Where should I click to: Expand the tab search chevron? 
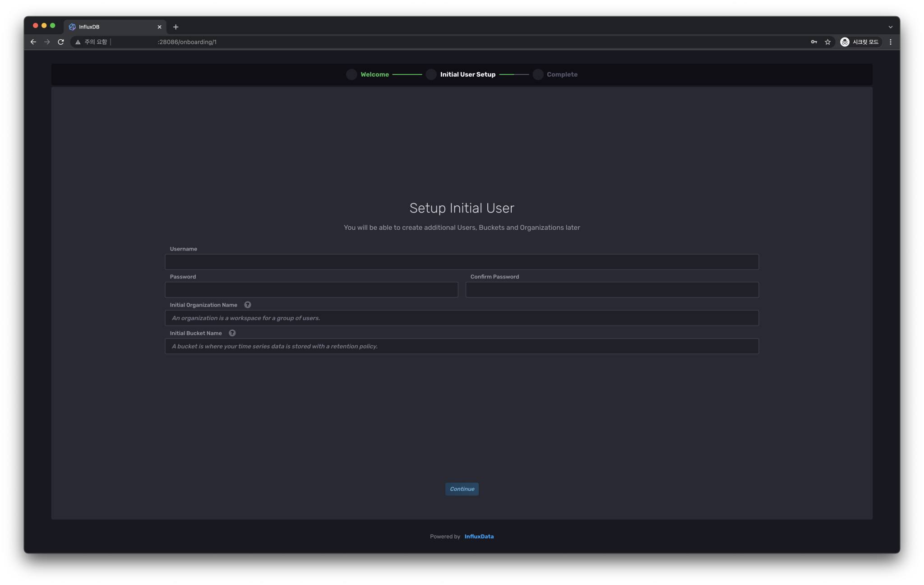click(x=891, y=27)
